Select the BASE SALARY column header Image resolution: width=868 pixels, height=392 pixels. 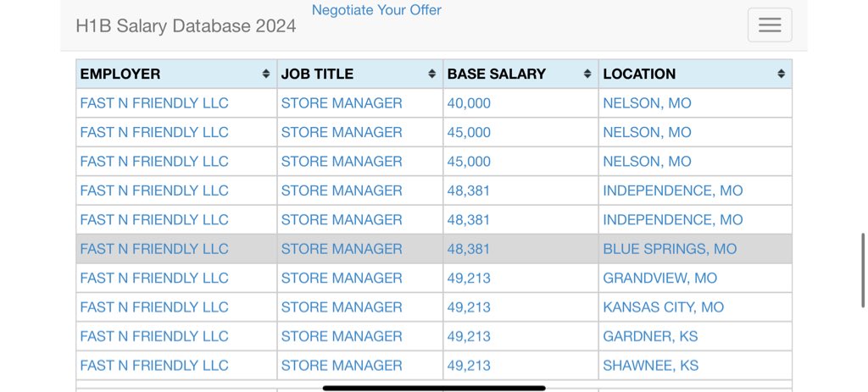coord(497,75)
